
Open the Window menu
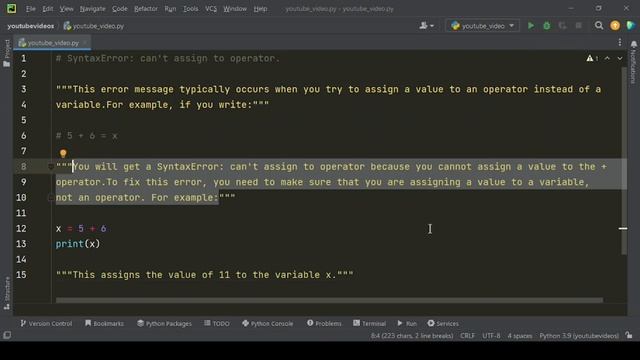tap(235, 9)
